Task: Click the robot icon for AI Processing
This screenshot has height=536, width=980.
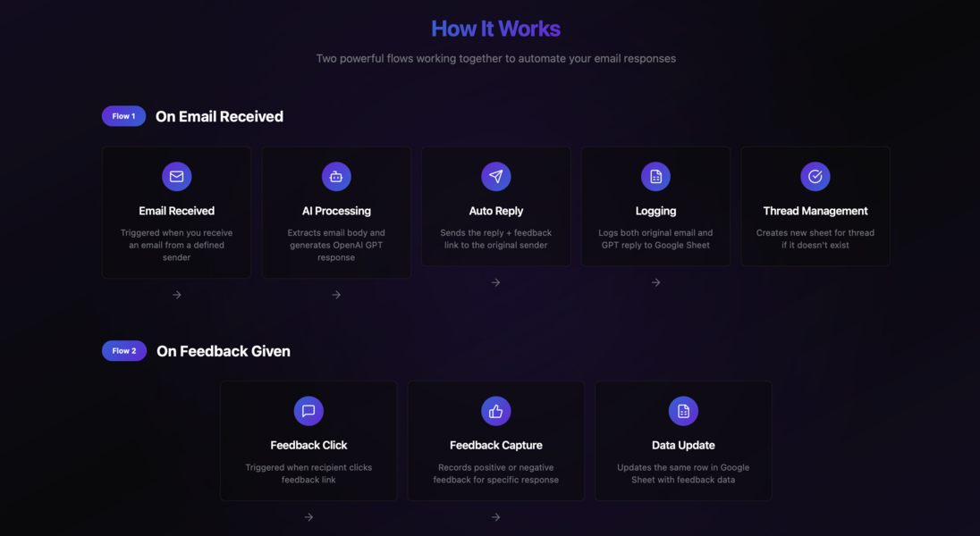Action: 336,177
